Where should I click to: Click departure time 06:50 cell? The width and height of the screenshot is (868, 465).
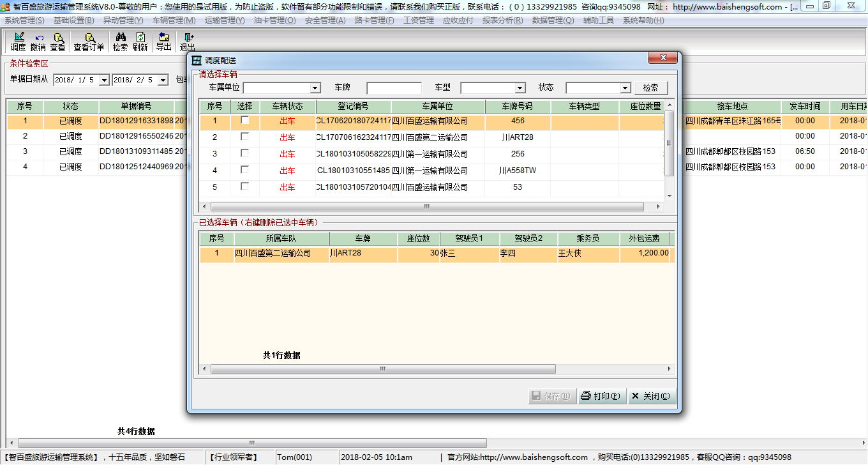805,151
